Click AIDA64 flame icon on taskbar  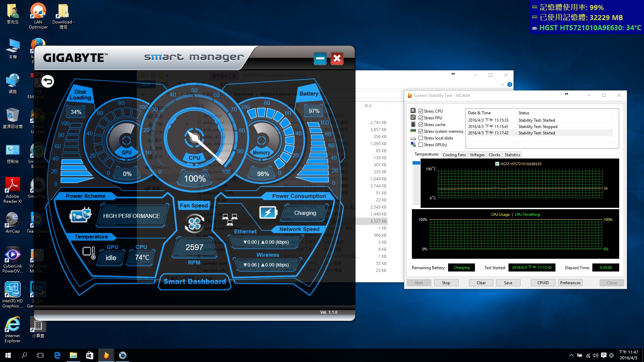[106, 355]
